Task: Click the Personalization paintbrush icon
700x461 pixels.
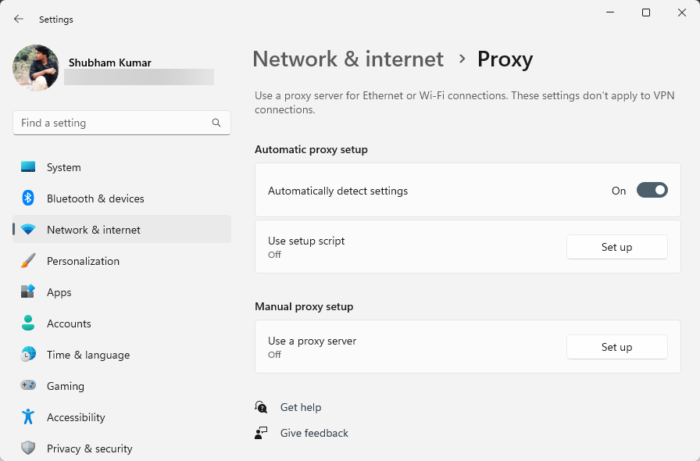Action: tap(28, 261)
